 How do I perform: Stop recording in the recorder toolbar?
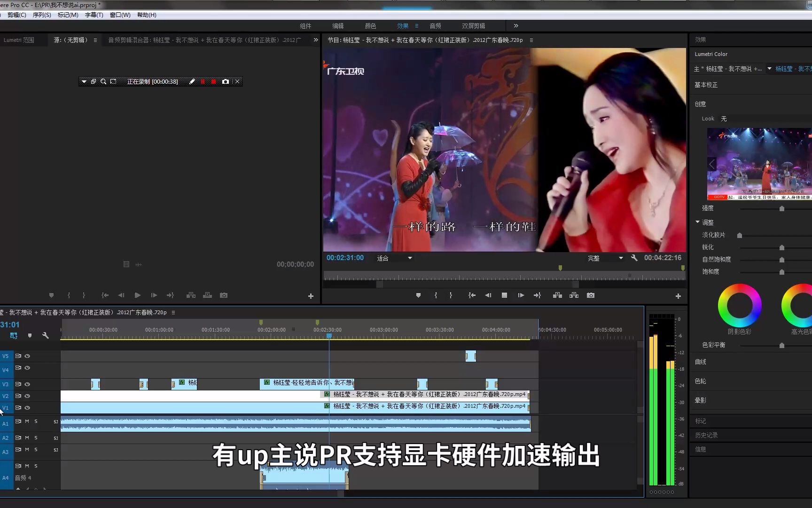tap(214, 81)
